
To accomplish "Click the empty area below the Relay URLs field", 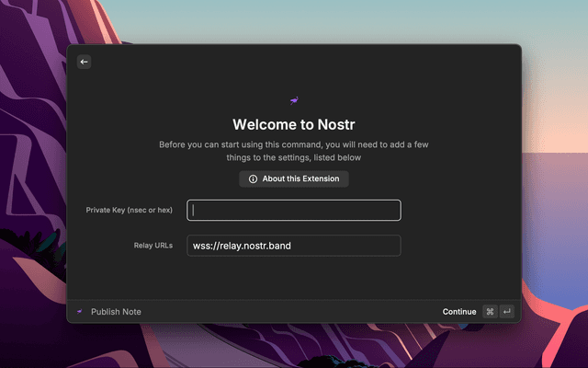I will coord(294,279).
